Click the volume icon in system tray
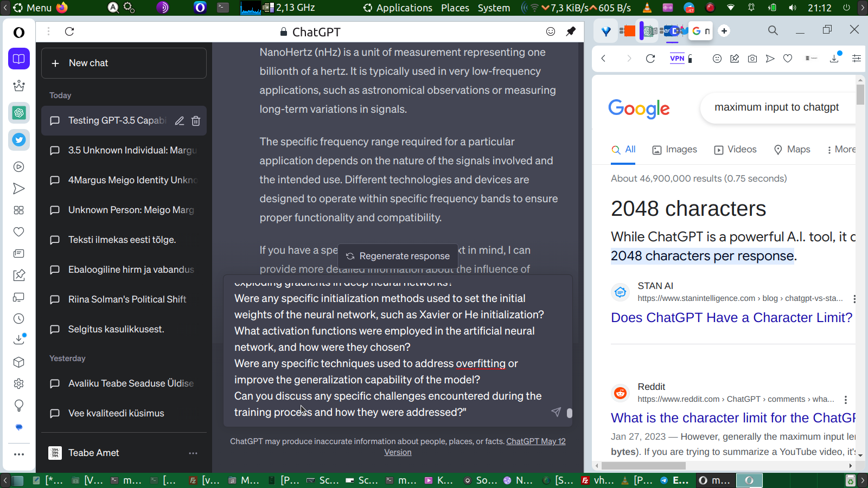868x488 pixels. tap(793, 8)
